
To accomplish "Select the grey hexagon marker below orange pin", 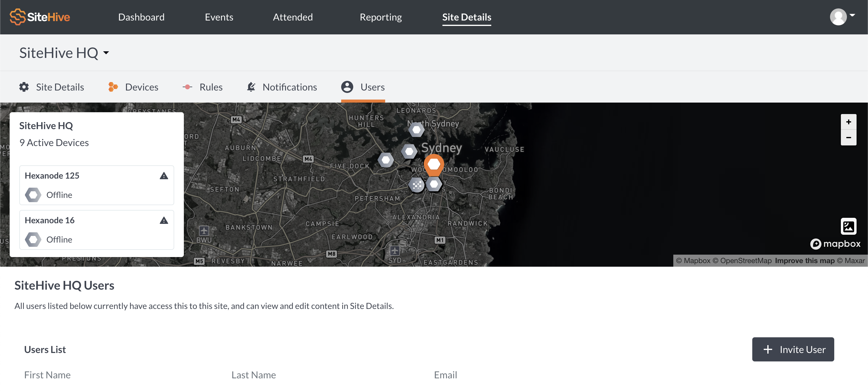I will pyautogui.click(x=434, y=184).
